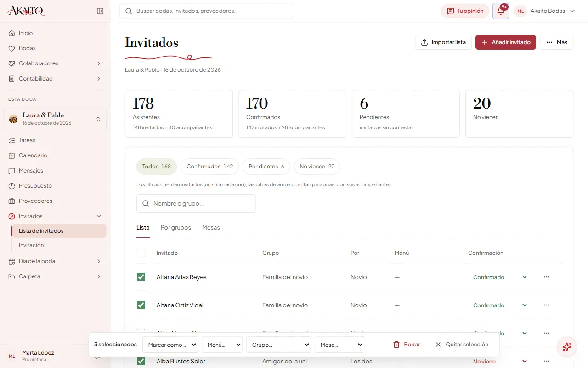
Task: Open the Mesa dropdown in the selection bar
Action: (339, 345)
